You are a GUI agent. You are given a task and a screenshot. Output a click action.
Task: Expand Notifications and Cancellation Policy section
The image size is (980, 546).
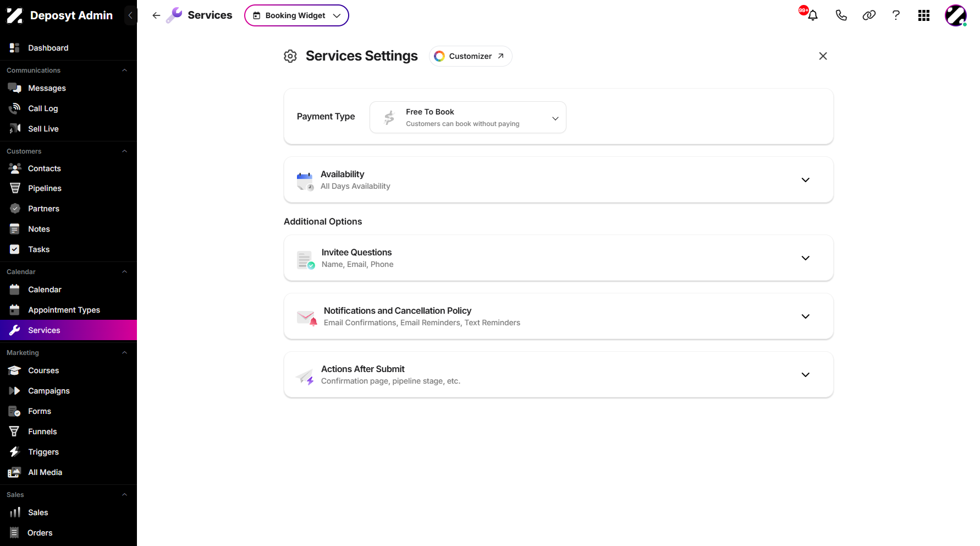coord(805,316)
